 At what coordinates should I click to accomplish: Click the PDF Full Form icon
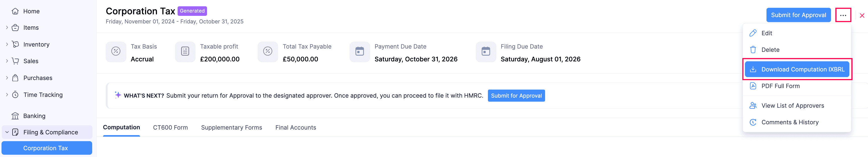(753, 86)
